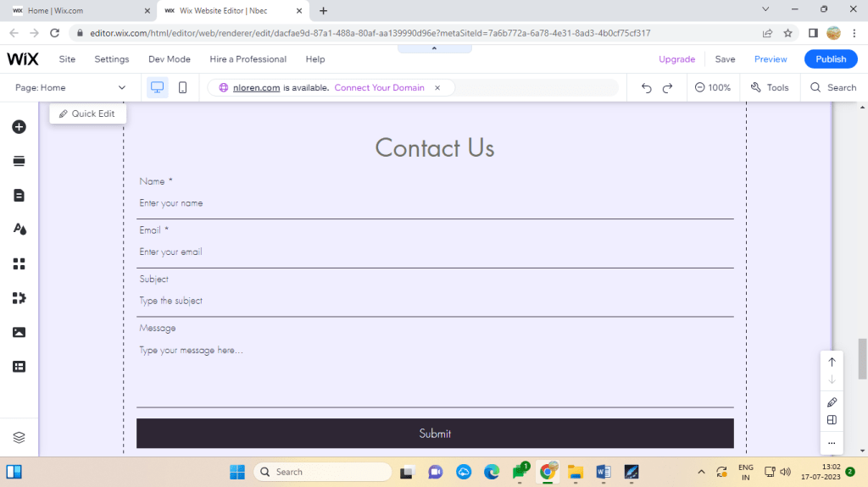Click the page vertical scrollbar thumb
This screenshot has width=868, height=487.
(x=863, y=358)
